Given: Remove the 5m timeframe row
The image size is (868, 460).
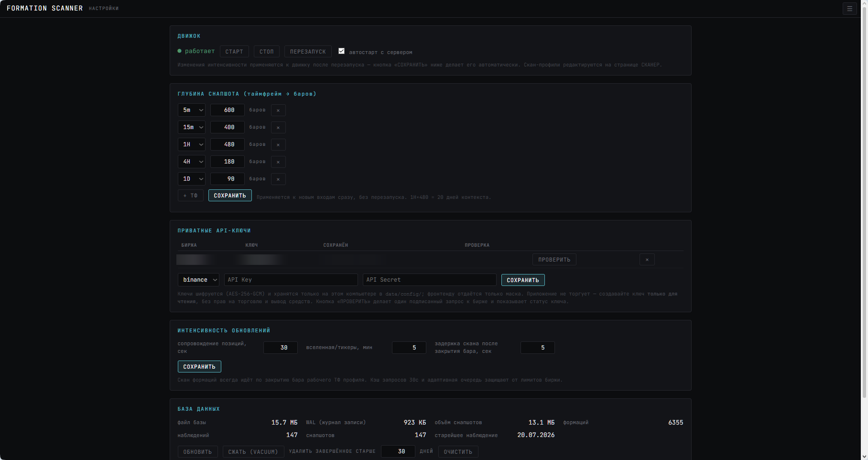Looking at the screenshot, I should [278, 110].
